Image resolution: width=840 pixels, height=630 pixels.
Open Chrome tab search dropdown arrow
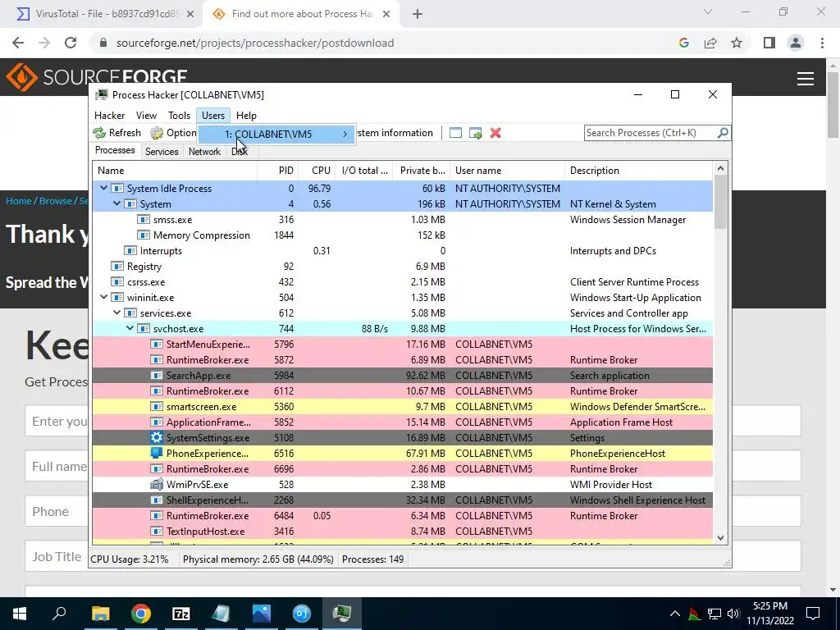(x=708, y=12)
